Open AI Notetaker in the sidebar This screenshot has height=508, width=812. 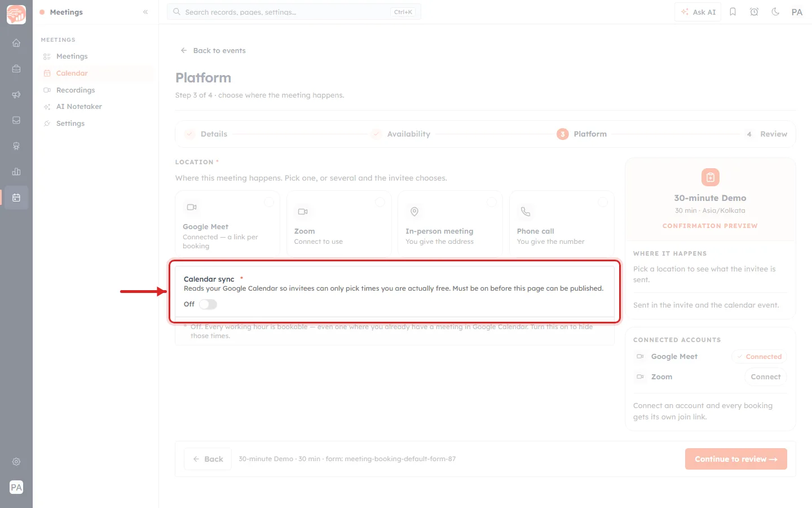tap(96, 107)
